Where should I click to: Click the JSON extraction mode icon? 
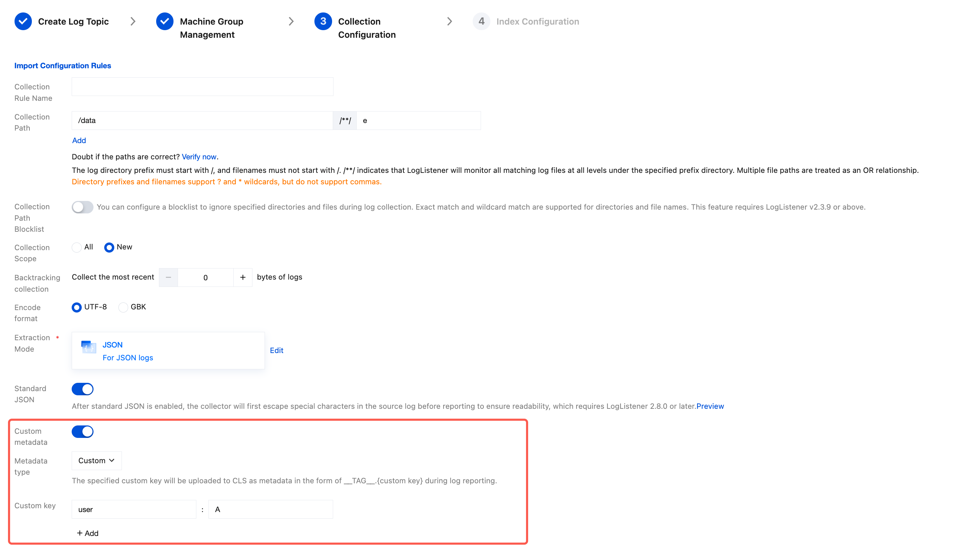[x=89, y=347]
